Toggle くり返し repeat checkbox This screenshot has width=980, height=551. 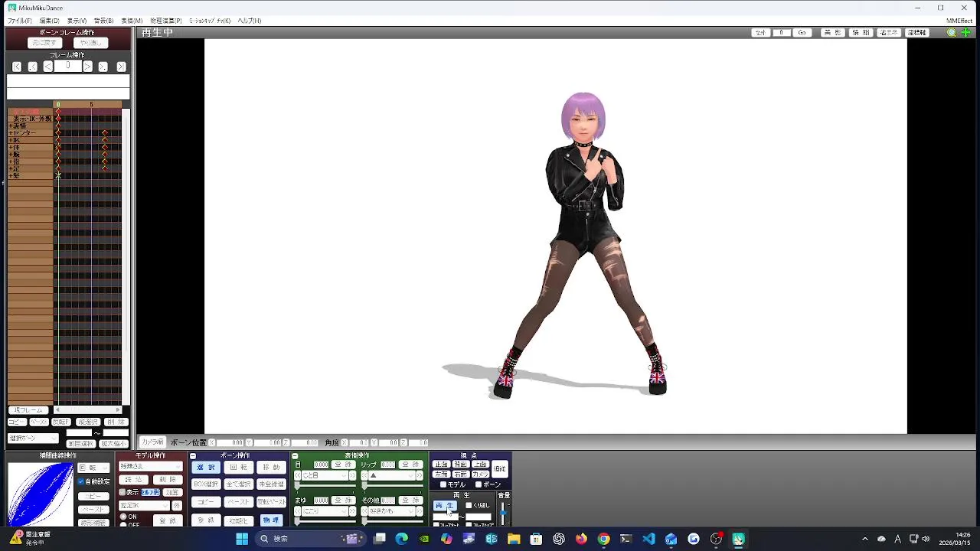[469, 505]
